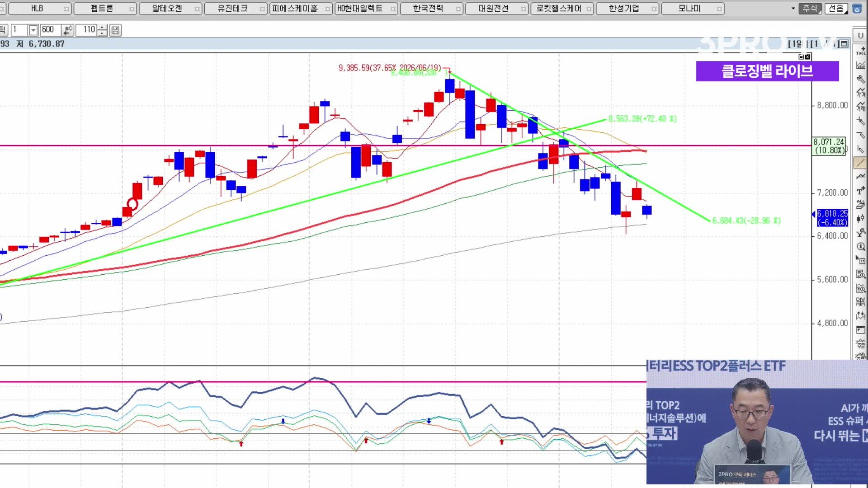
Task: Click the 110 value input field
Action: [87, 30]
